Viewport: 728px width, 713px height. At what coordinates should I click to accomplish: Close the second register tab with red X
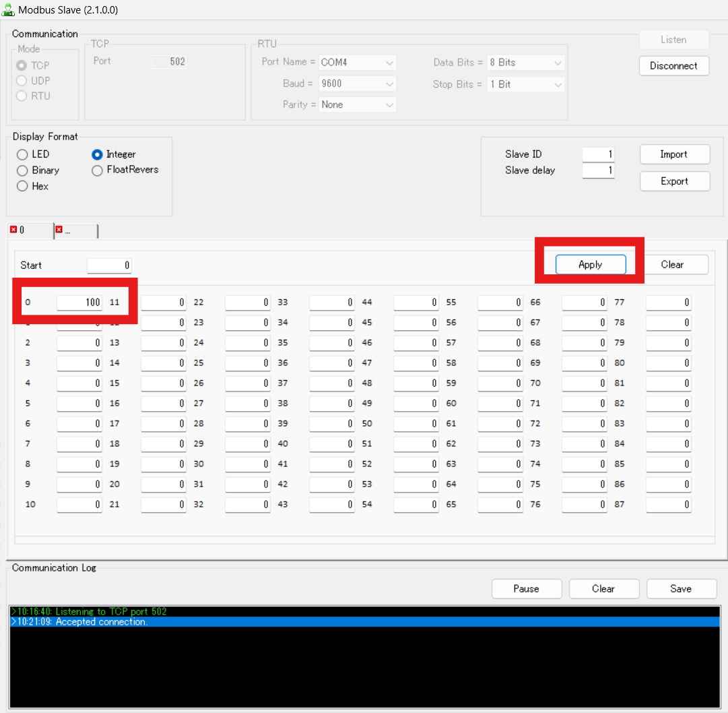tap(59, 230)
